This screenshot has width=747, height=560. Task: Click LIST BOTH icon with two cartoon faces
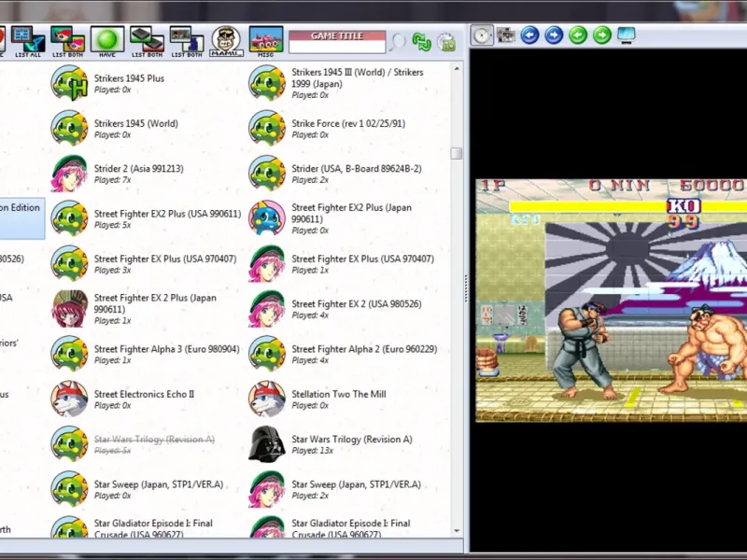[67, 40]
